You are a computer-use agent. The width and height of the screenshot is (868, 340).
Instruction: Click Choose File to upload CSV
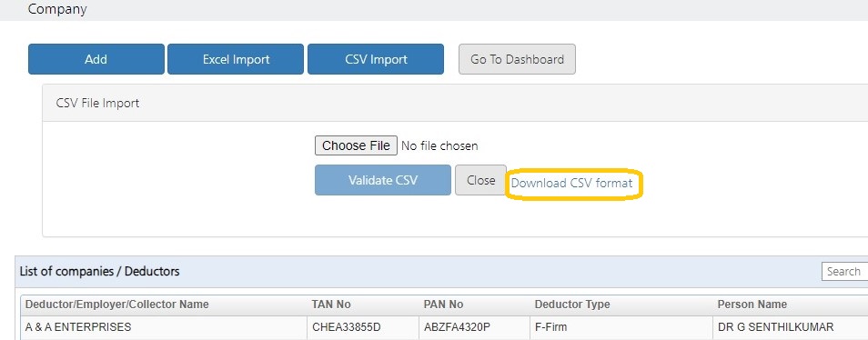(x=356, y=146)
